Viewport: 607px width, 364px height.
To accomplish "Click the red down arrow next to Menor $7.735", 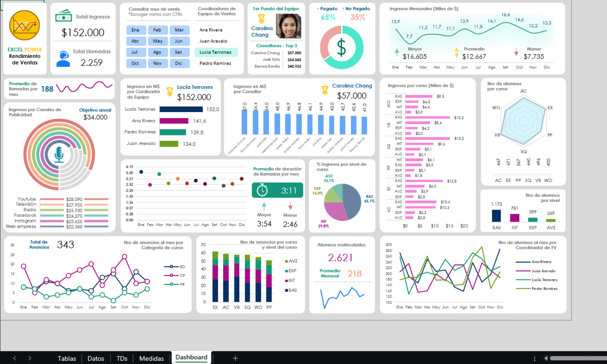I will click(x=516, y=52).
